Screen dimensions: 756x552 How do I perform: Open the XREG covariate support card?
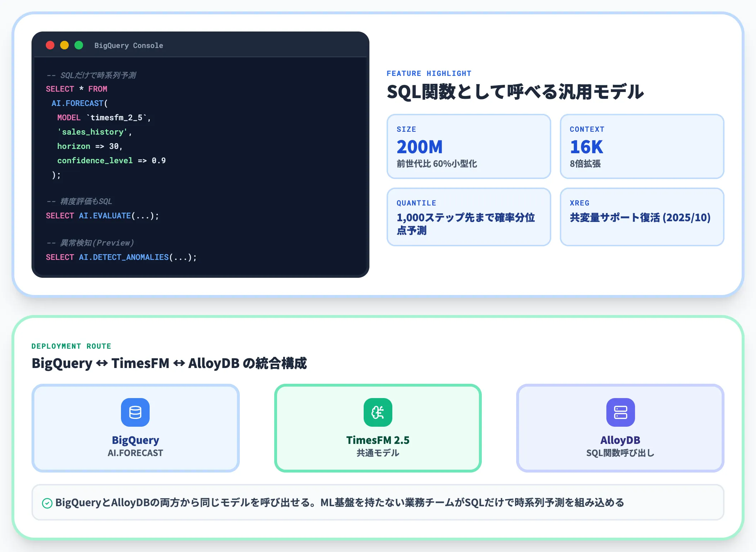642,217
